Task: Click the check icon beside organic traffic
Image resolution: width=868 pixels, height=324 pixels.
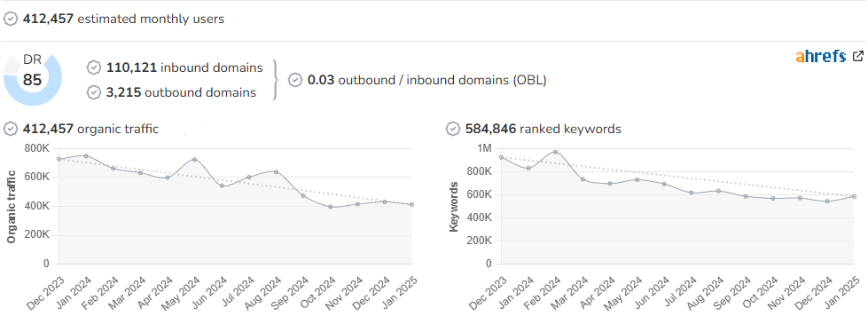Action: click(x=11, y=129)
